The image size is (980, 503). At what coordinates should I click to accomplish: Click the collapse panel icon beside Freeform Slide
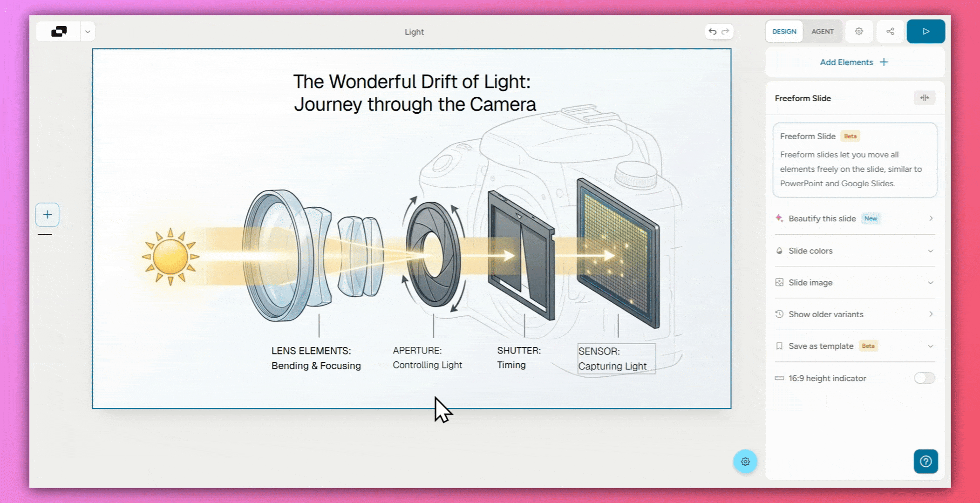(924, 98)
